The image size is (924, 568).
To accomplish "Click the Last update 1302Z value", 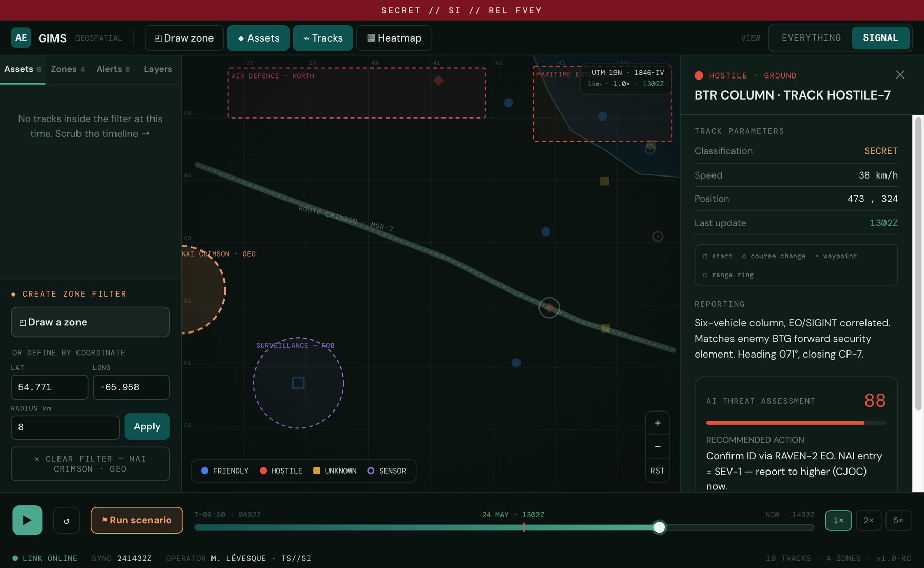I will click(883, 223).
